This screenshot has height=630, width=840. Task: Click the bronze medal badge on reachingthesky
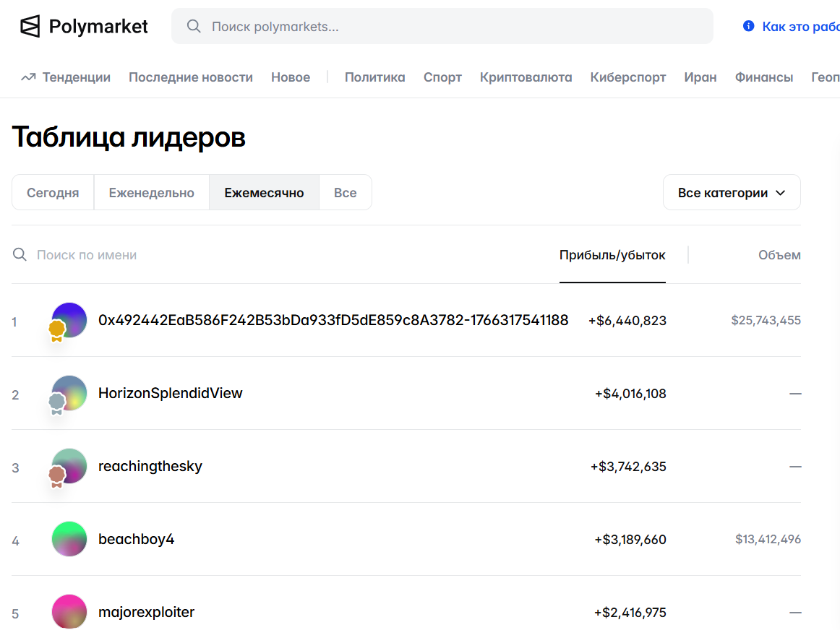[56, 476]
